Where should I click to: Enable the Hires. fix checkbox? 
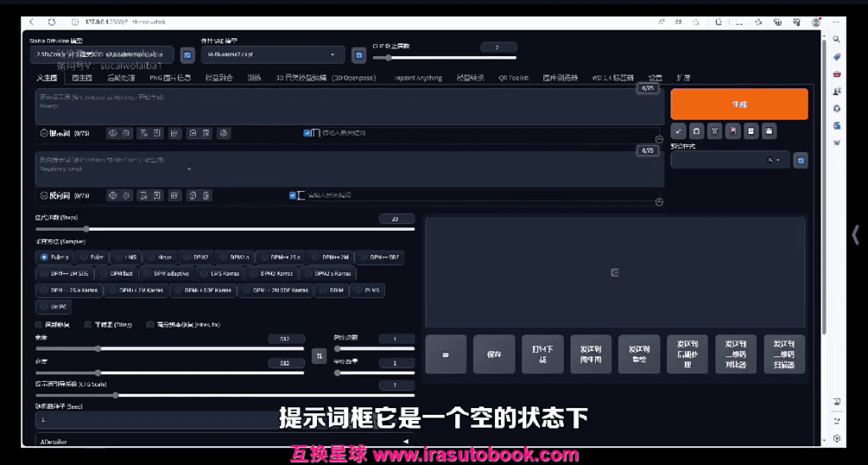tap(150, 325)
